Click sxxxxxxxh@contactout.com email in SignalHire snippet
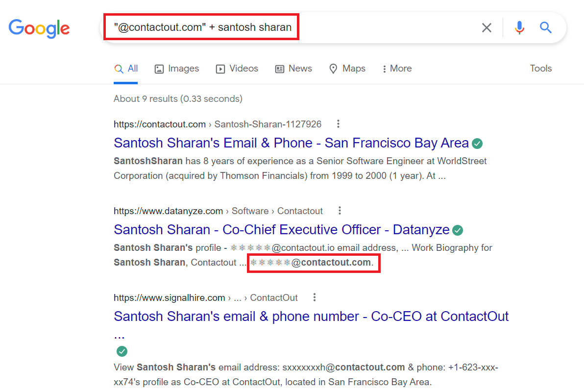Screen dimensions: 584x392 (343, 367)
